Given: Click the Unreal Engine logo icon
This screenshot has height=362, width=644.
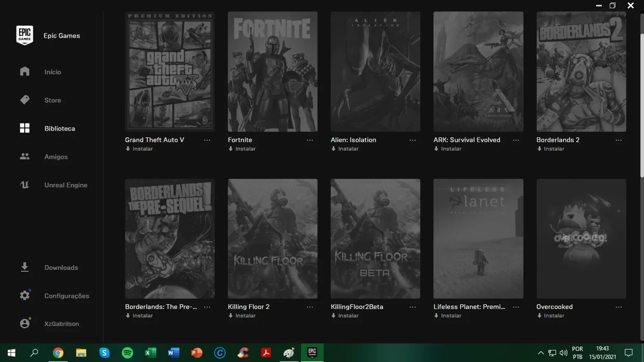Looking at the screenshot, I should [x=25, y=185].
